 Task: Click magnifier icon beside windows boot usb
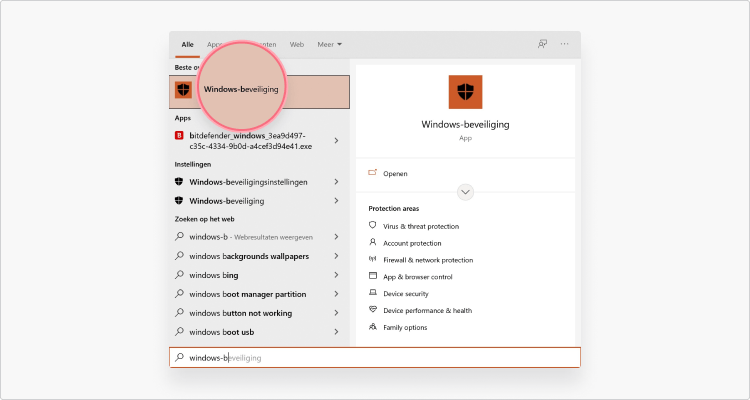[x=179, y=332]
